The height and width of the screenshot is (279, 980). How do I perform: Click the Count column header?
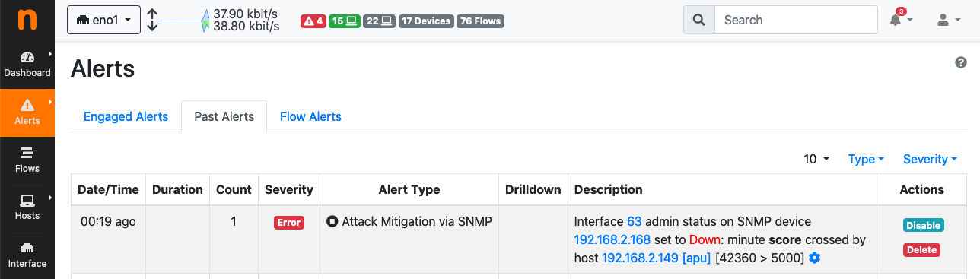click(x=234, y=189)
